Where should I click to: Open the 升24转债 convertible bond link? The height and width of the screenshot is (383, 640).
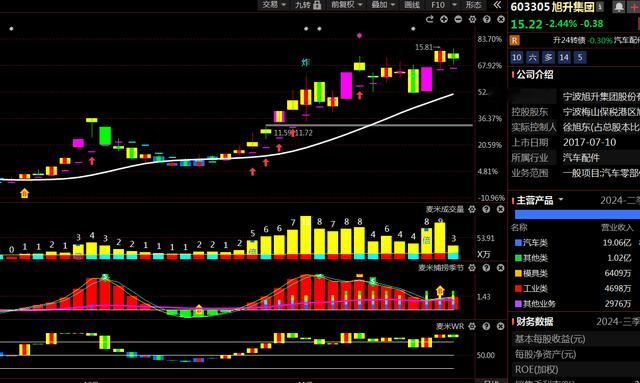tap(569, 40)
